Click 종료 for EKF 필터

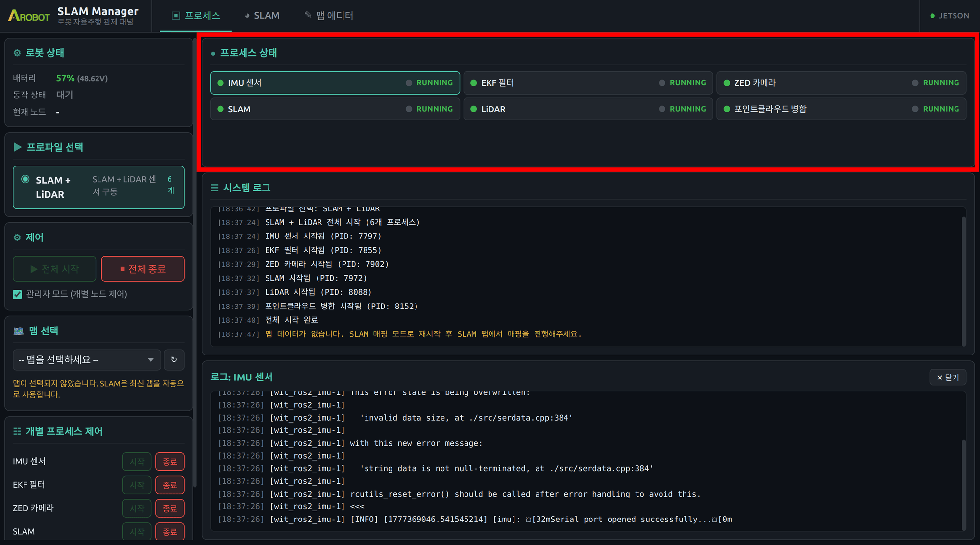[x=170, y=485]
